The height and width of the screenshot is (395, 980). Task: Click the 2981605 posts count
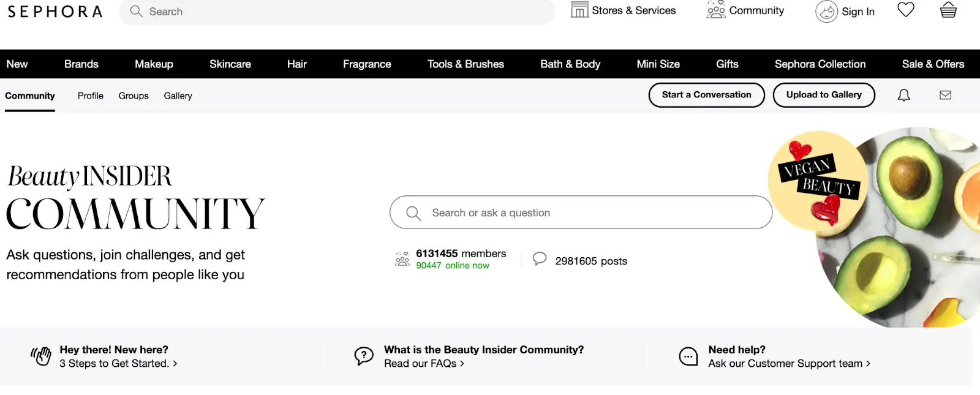pyautogui.click(x=591, y=261)
